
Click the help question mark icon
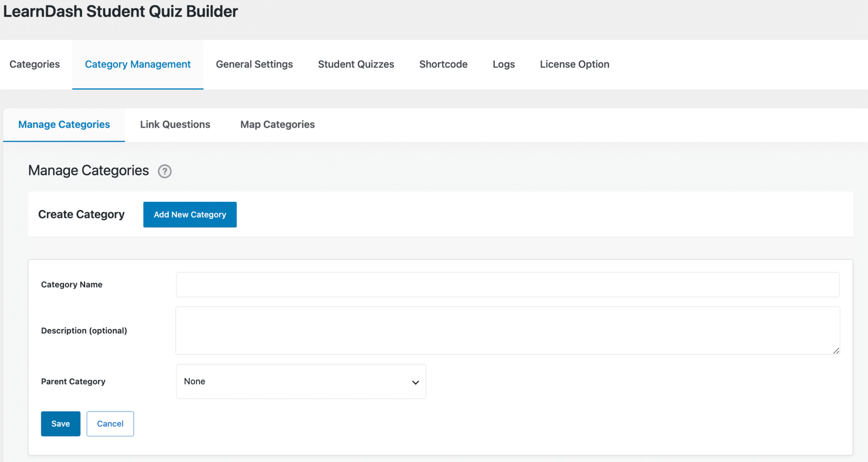[164, 172]
